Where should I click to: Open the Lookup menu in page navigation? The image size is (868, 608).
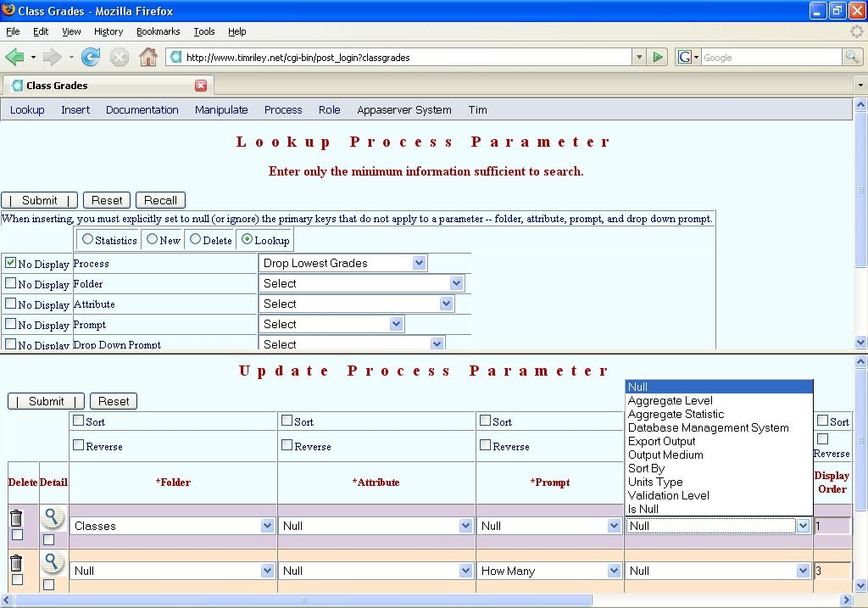[x=27, y=109]
